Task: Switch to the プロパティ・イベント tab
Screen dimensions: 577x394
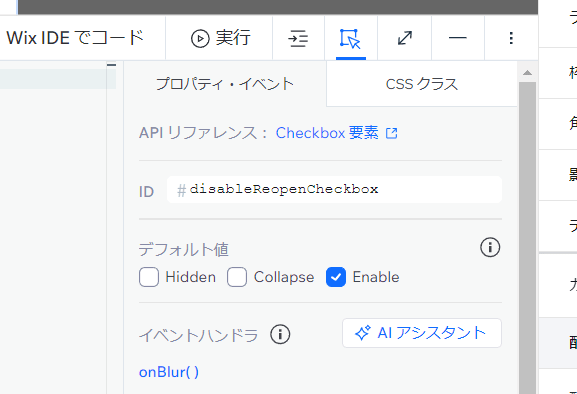Action: 225,84
